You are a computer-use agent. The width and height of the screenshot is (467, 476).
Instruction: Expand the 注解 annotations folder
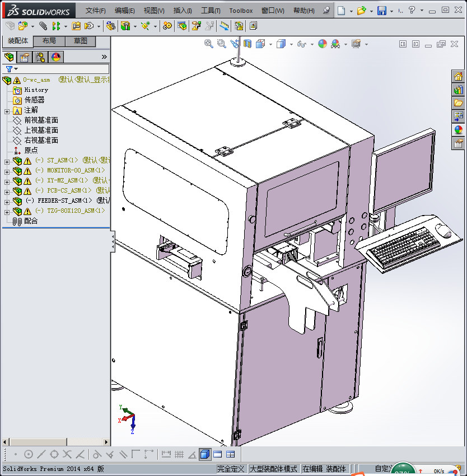coord(7,111)
